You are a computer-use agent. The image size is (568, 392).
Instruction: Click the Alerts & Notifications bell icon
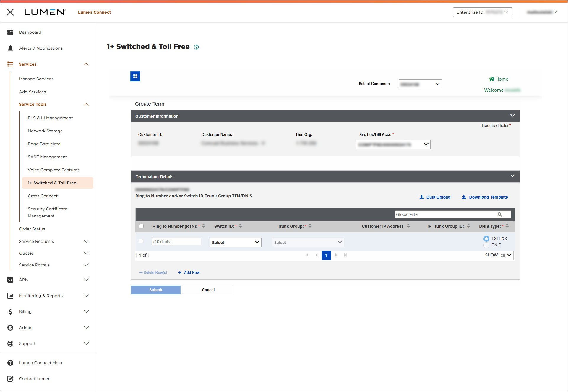[10, 48]
